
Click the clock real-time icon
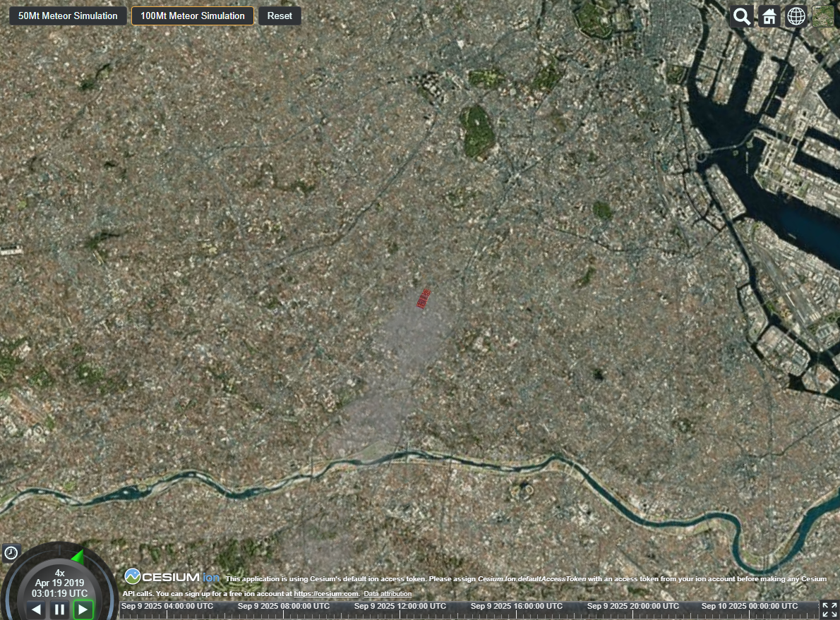tap(11, 552)
